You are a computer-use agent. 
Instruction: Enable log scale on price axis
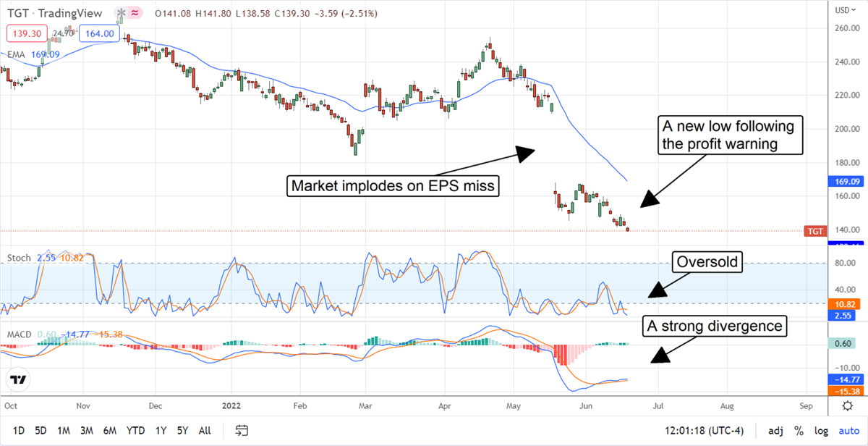click(821, 431)
